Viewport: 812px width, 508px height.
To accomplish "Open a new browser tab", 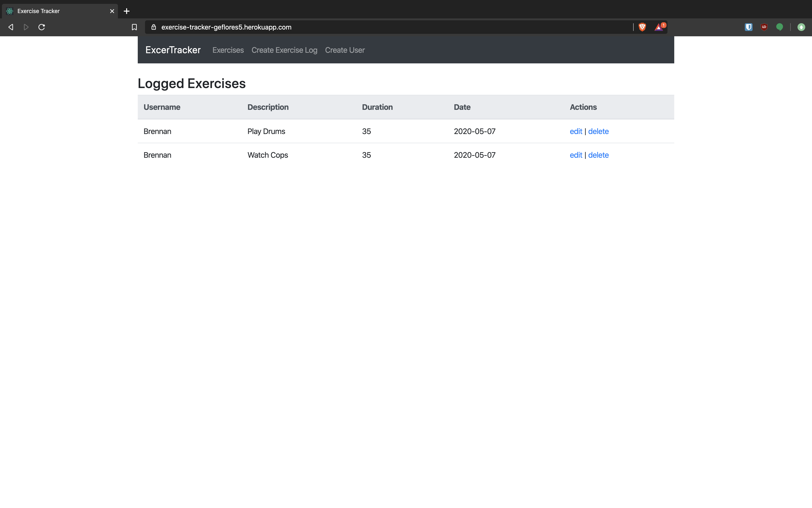I will 126,11.
